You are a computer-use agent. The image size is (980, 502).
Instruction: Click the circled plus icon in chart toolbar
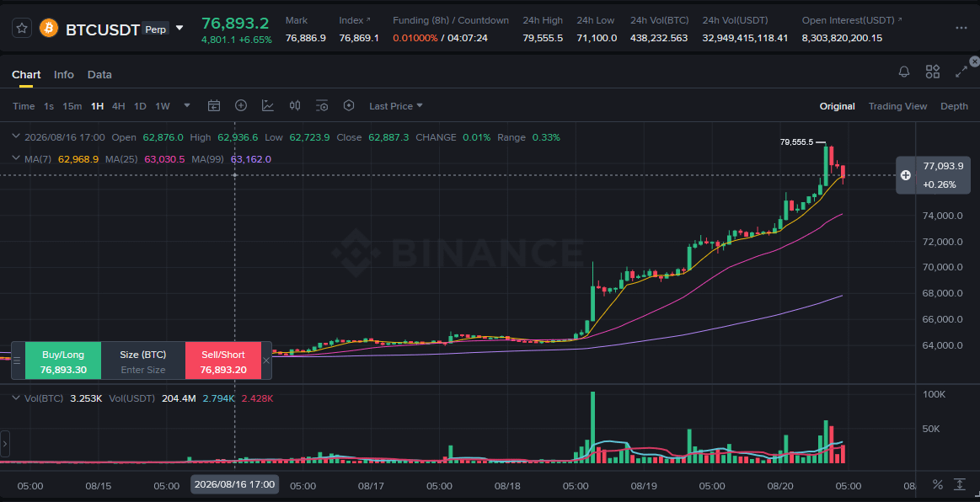[241, 105]
